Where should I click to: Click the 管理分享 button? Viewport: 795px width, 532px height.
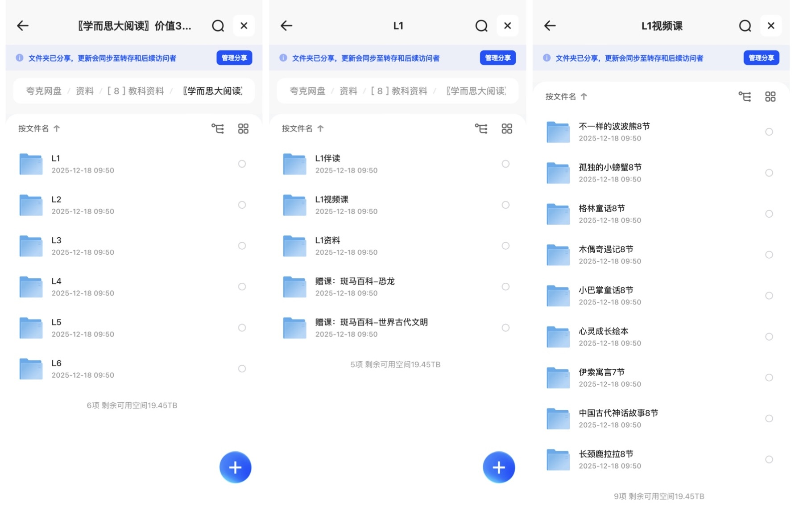coord(234,58)
